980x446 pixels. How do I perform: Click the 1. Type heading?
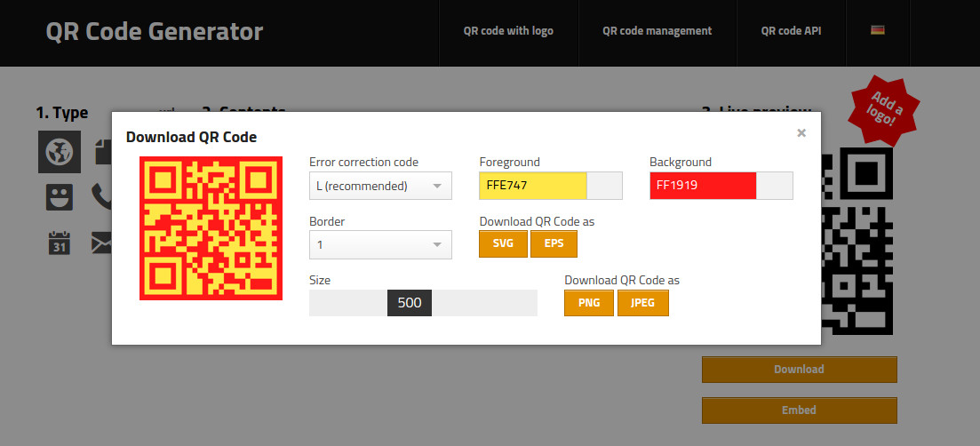point(62,113)
